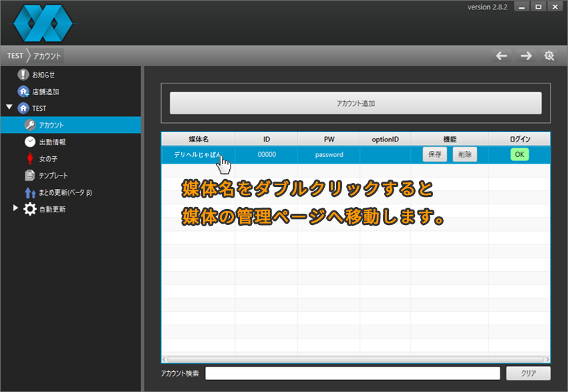Click the TEST store house icon
Image resolution: width=568 pixels, height=392 pixels.
(x=23, y=108)
